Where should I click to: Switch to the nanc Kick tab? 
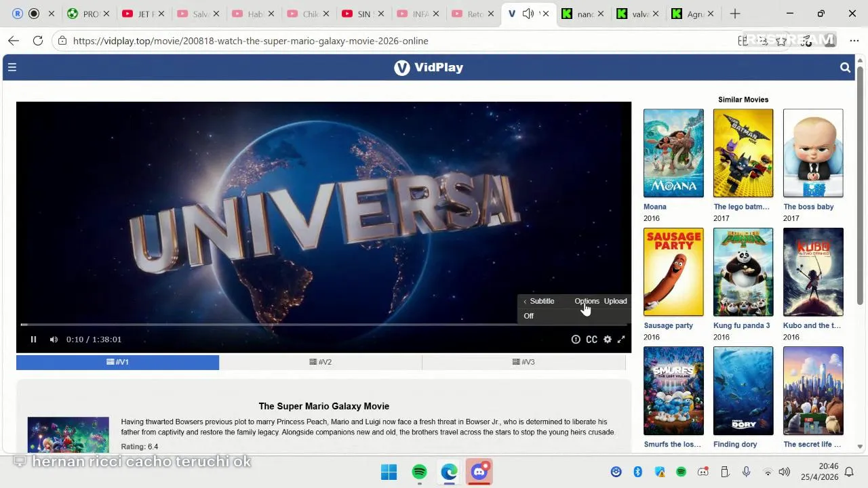[x=583, y=14]
